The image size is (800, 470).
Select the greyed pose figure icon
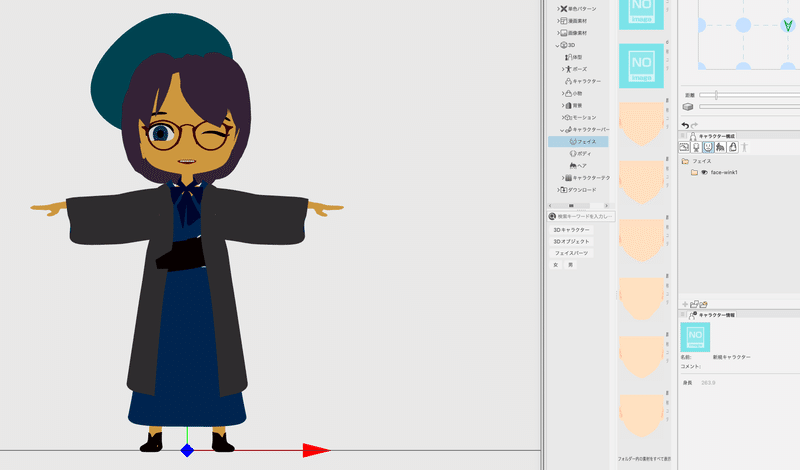744,147
